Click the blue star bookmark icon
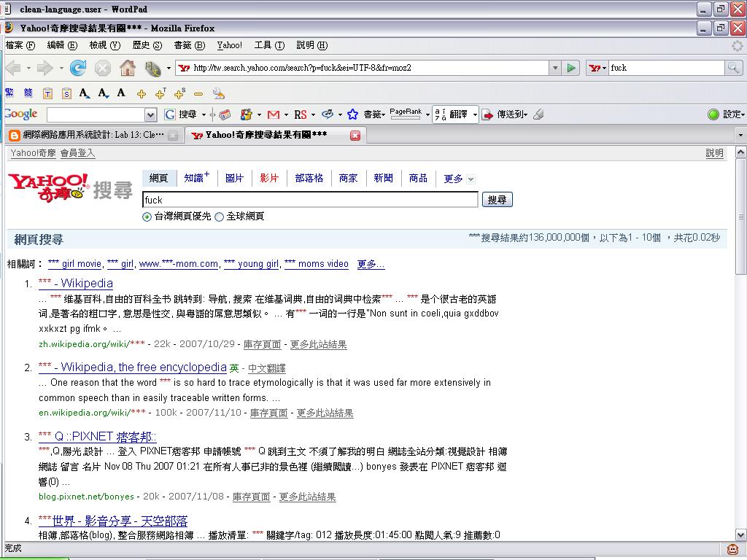Screen dimensions: 747x560 pyautogui.click(x=352, y=114)
